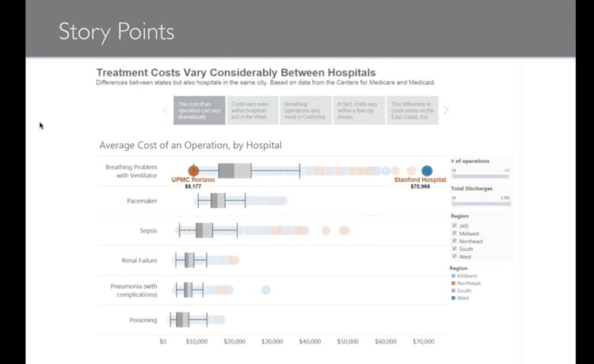Uncheck the Northeast region checkbox
Screen dimensions: 594x364
(x=454, y=241)
